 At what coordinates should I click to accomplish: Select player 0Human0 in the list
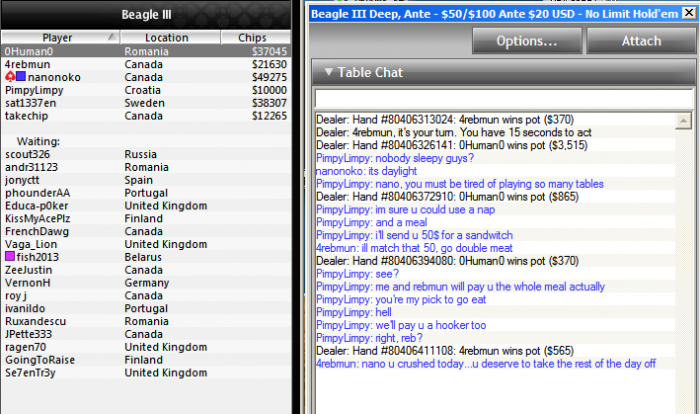146,51
